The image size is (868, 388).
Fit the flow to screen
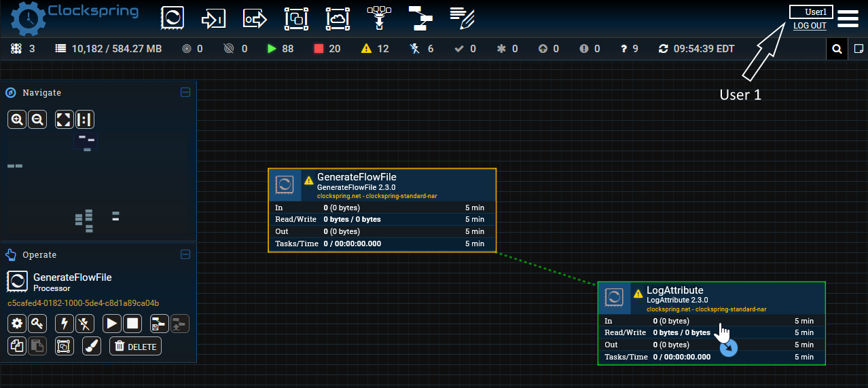64,120
